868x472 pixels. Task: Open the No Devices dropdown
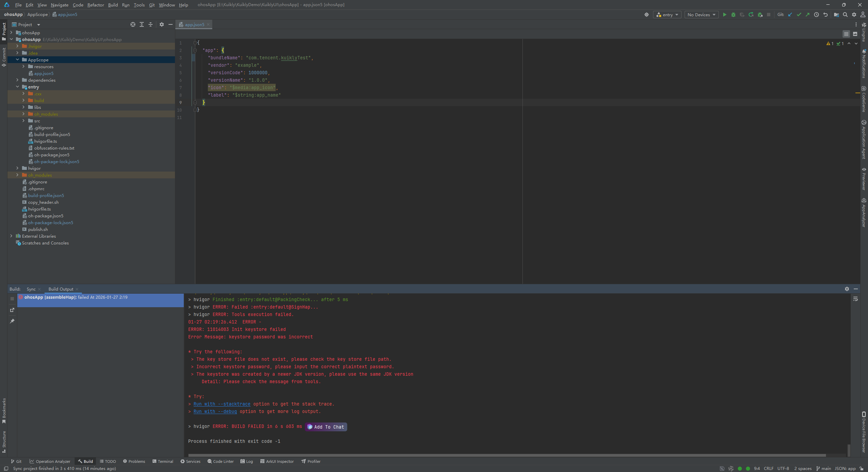click(x=701, y=15)
